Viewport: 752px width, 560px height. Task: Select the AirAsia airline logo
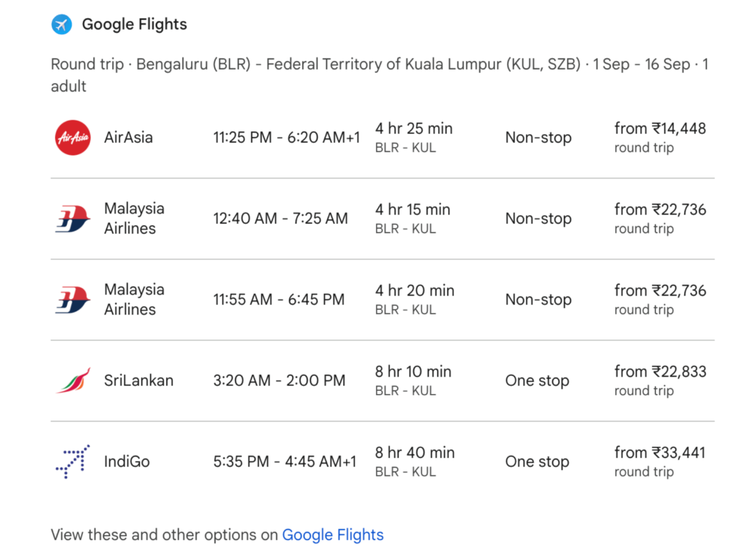tap(72, 137)
